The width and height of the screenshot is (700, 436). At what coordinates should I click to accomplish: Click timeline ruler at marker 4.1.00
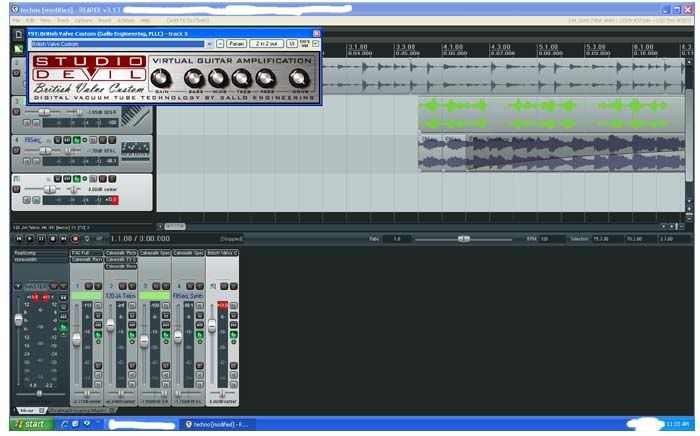coord(453,49)
